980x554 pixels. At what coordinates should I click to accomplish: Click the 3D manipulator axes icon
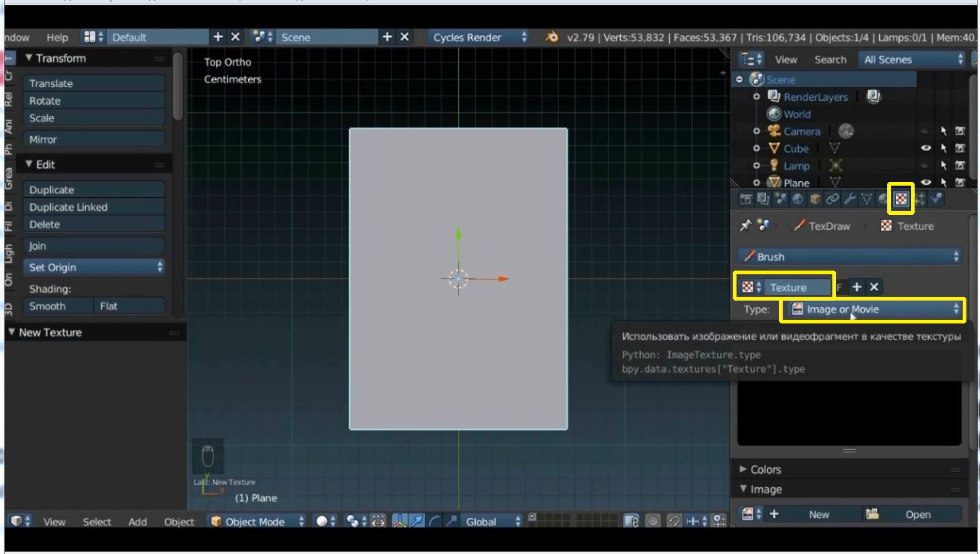(400, 521)
